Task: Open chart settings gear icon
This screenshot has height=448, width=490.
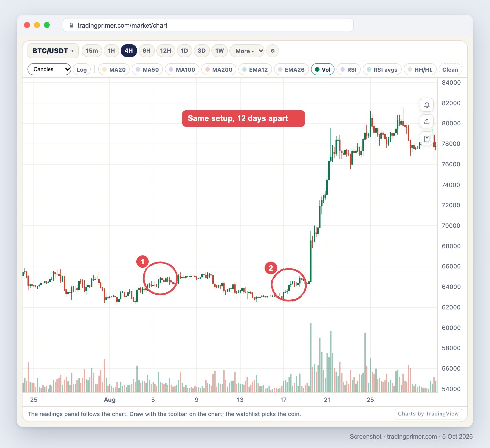Action: [273, 51]
